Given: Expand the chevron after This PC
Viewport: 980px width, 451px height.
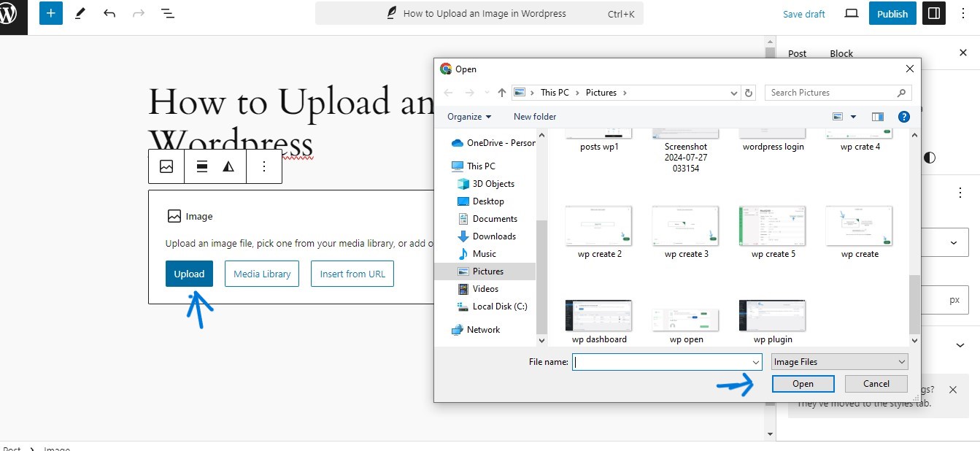Looking at the screenshot, I should pos(577,93).
